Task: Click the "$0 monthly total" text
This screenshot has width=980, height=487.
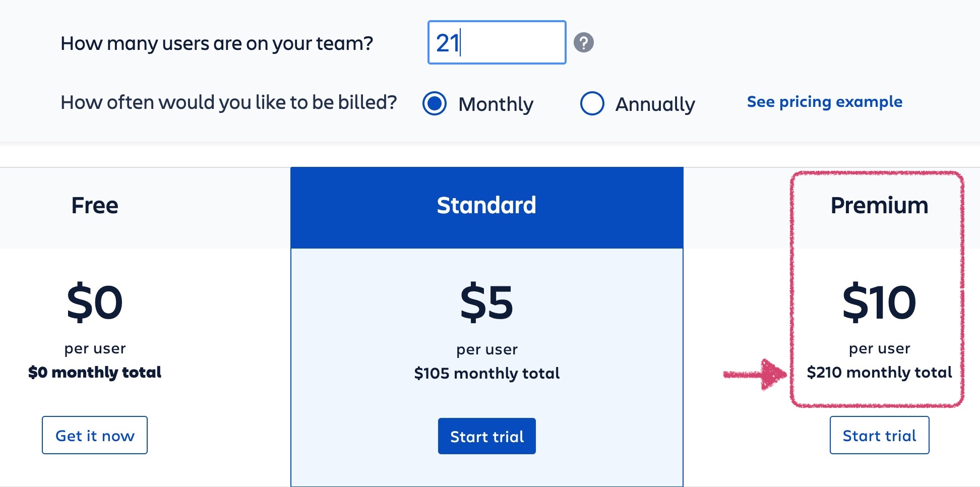Action: coord(95,373)
